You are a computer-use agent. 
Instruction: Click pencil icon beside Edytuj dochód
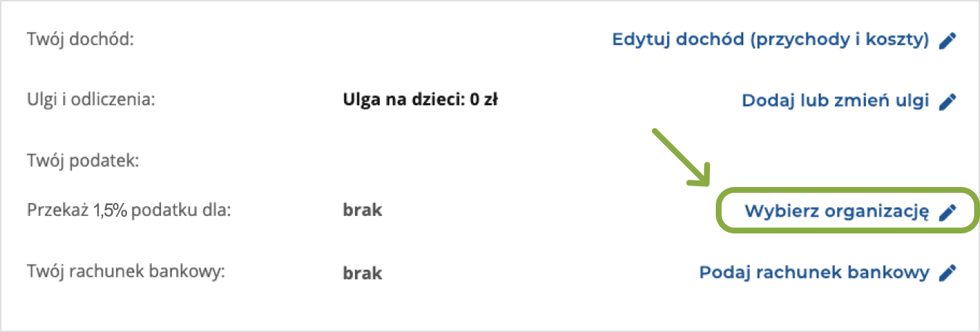click(x=947, y=41)
